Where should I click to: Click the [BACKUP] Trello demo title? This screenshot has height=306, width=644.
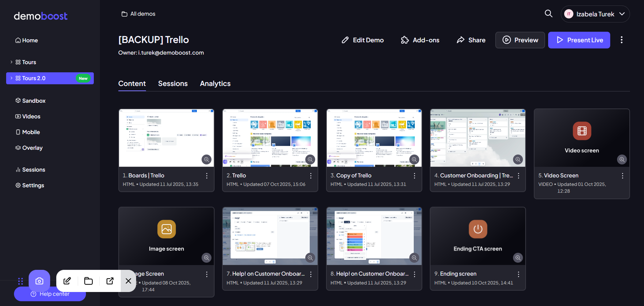tap(153, 40)
